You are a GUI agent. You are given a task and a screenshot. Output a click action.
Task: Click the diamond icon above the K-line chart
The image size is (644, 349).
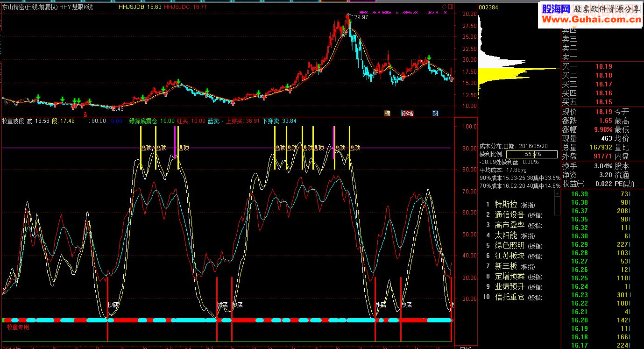click(x=444, y=7)
